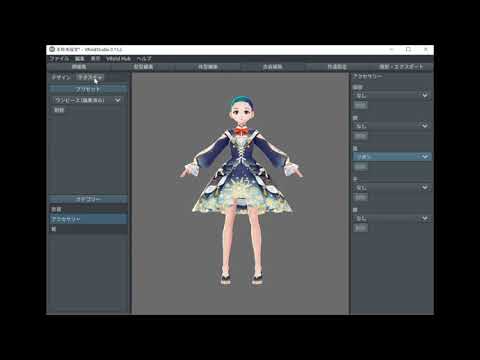Click the button under the ワンピース preset dropdown
Viewport: 480px width, 360px height.
click(59, 110)
